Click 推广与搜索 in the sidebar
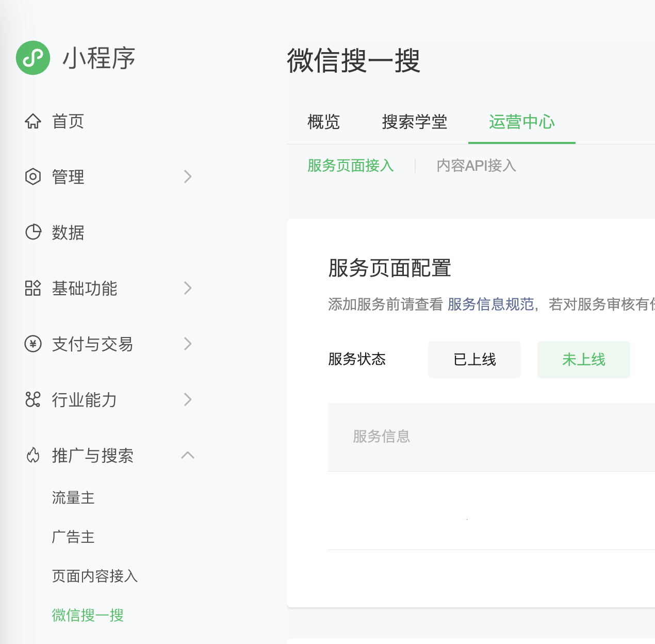This screenshot has height=644, width=655. (x=93, y=455)
